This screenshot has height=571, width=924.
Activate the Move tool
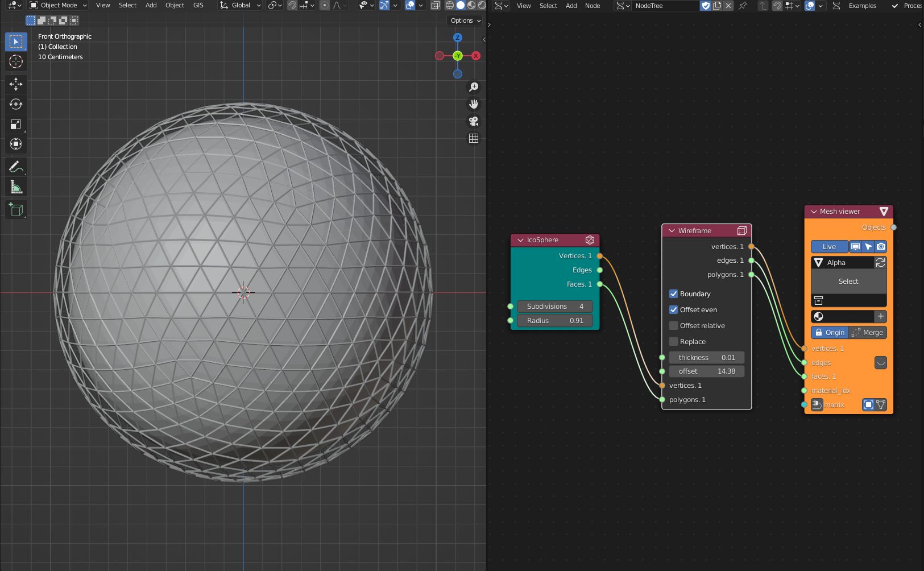tap(16, 84)
